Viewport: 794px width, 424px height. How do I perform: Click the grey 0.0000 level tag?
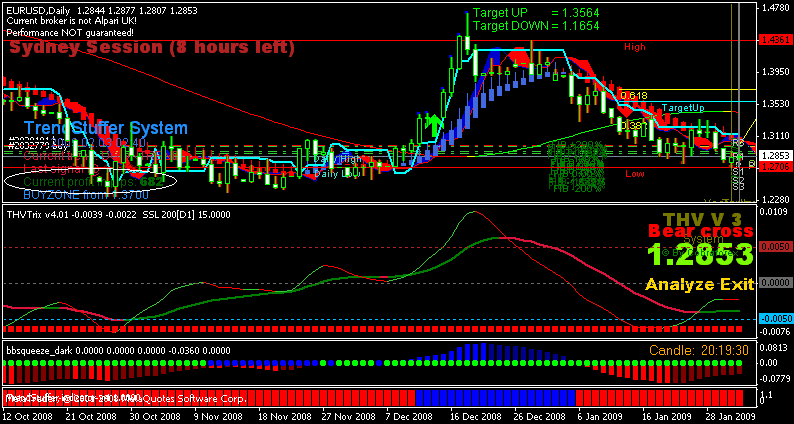click(x=774, y=283)
